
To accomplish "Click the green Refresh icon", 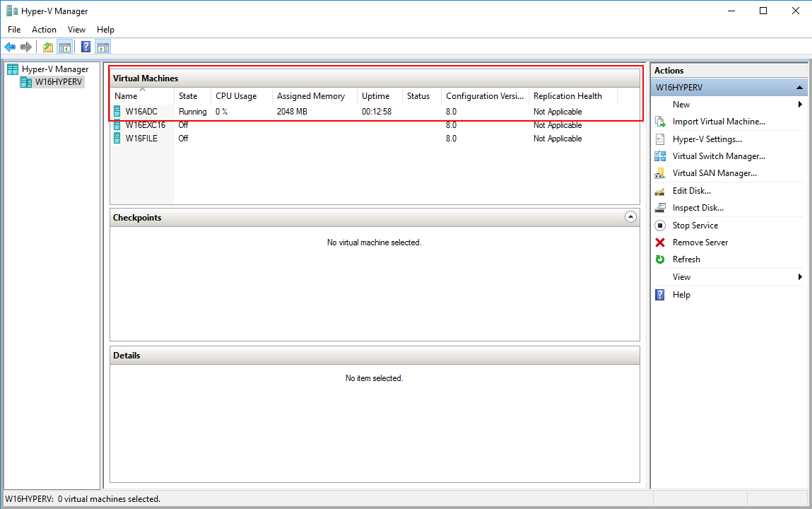I will [660, 259].
